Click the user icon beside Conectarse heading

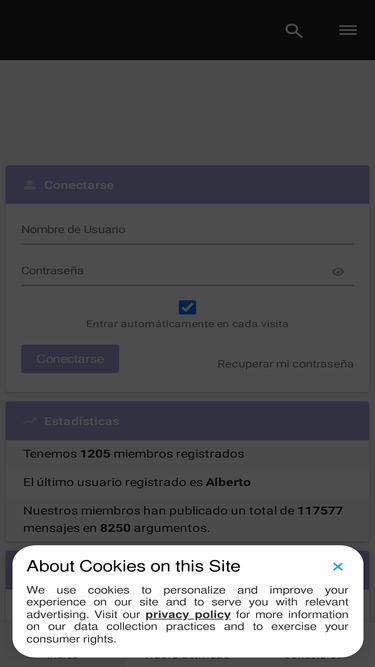[x=30, y=185]
